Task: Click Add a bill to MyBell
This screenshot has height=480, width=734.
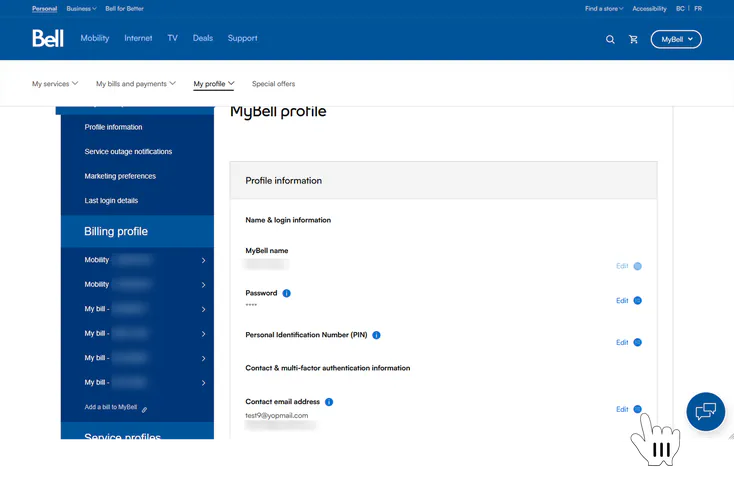Action: pyautogui.click(x=111, y=407)
